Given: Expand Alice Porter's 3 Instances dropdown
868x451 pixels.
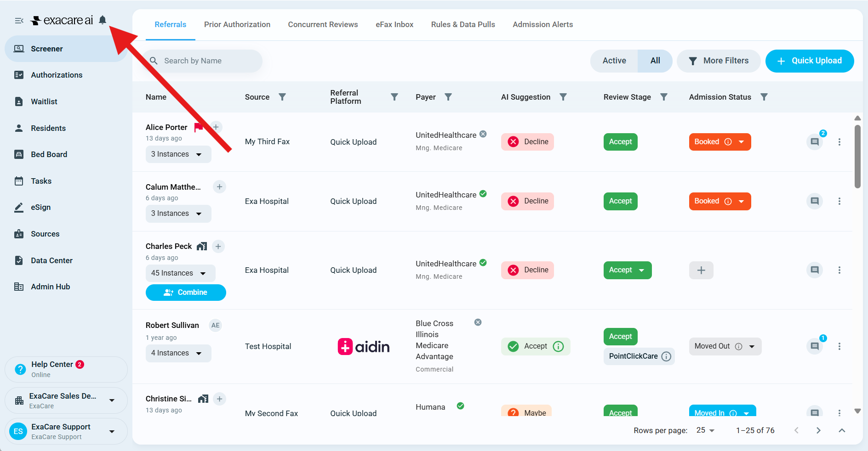Looking at the screenshot, I should tap(178, 154).
